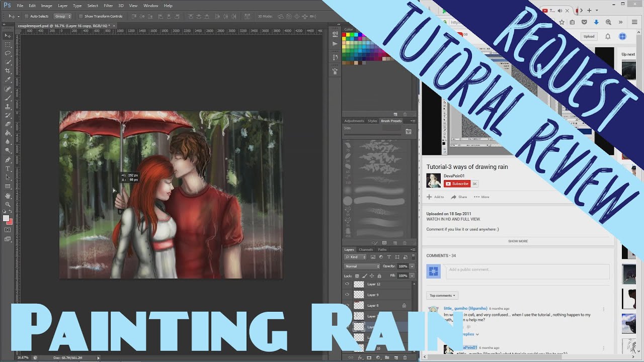Viewport: 644px width, 362px height.
Task: Select the Spot Healing Brush tool
Action: [8, 89]
